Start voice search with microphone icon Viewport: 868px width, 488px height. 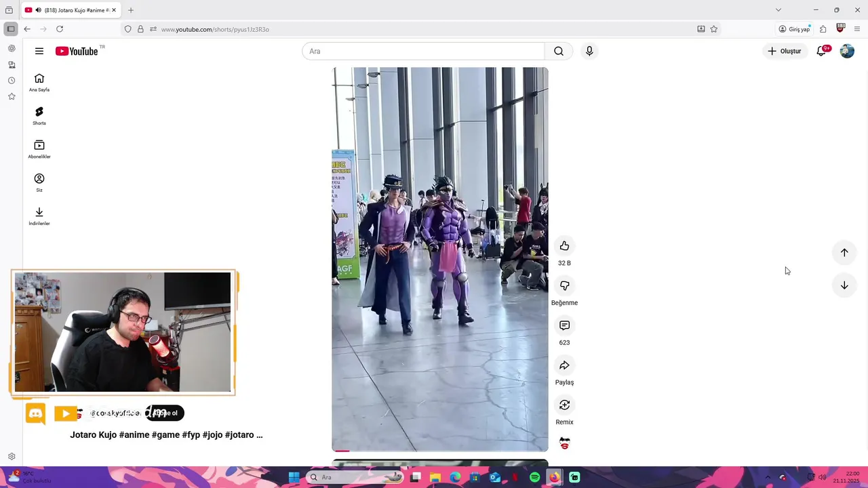[589, 51]
